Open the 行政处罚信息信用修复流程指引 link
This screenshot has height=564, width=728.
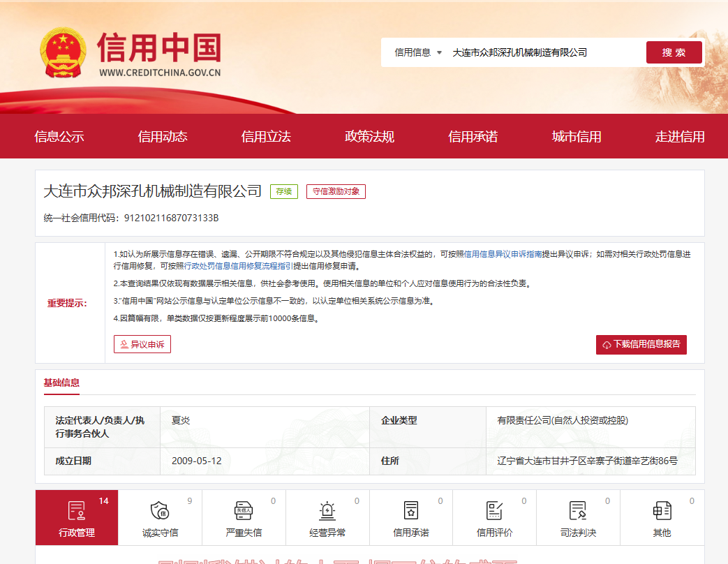pos(238,266)
